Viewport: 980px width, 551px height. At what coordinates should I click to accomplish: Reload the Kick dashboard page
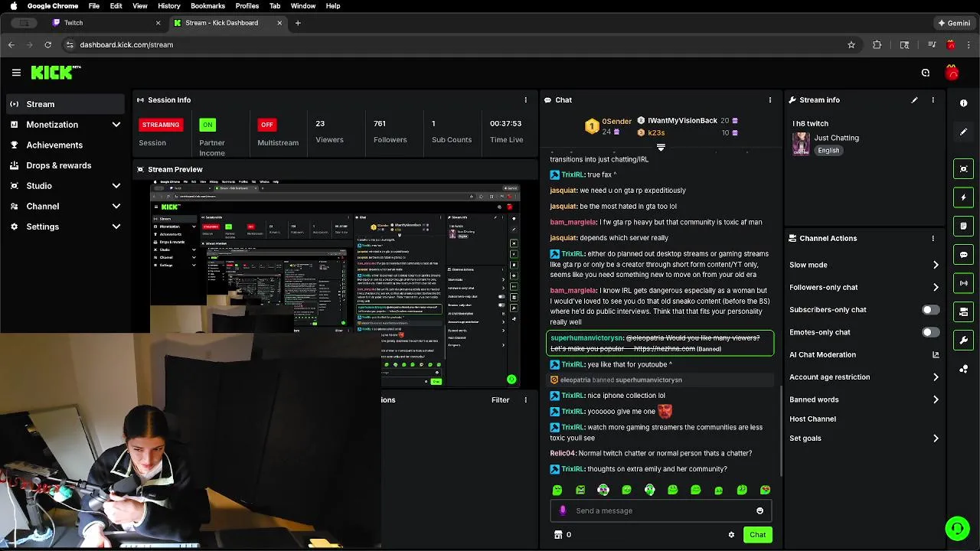[50, 44]
